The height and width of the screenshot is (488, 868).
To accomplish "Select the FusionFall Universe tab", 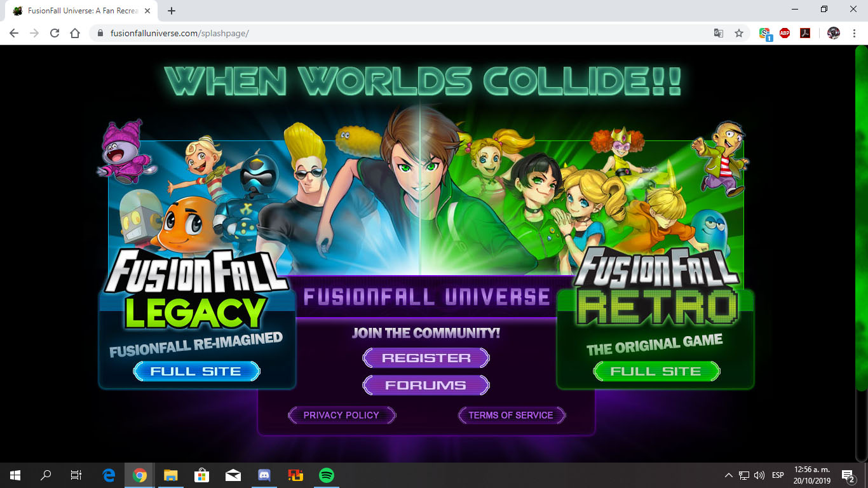I will 81,11.
